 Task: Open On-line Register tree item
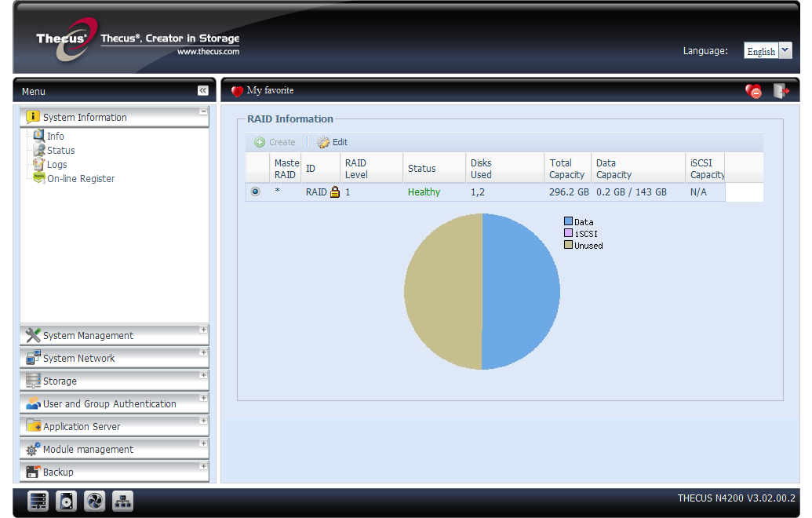[81, 179]
